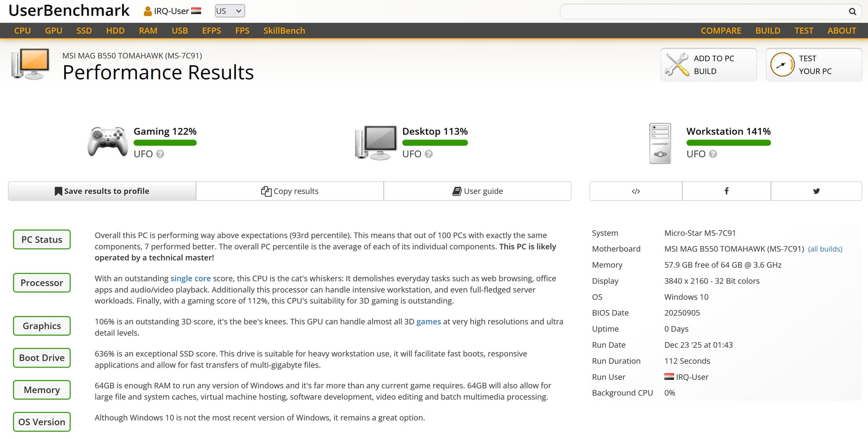Click the search magnifier icon
Viewport: 868px width, 439px height.
coord(852,12)
